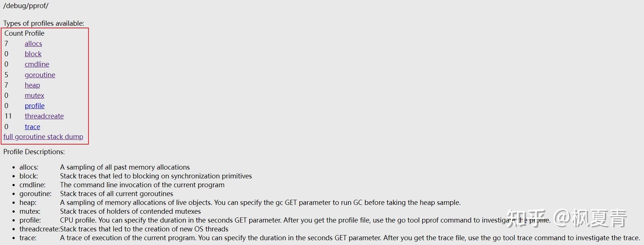Open the threadcreate profile link
Screen dimensions: 644x245
tap(44, 116)
